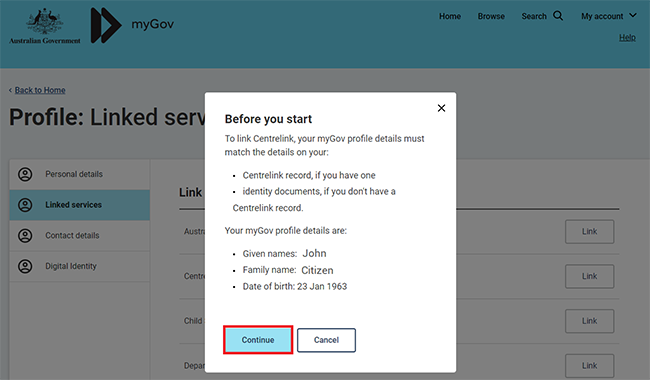
Task: Click Link button in the Depar... row
Action: click(x=589, y=365)
